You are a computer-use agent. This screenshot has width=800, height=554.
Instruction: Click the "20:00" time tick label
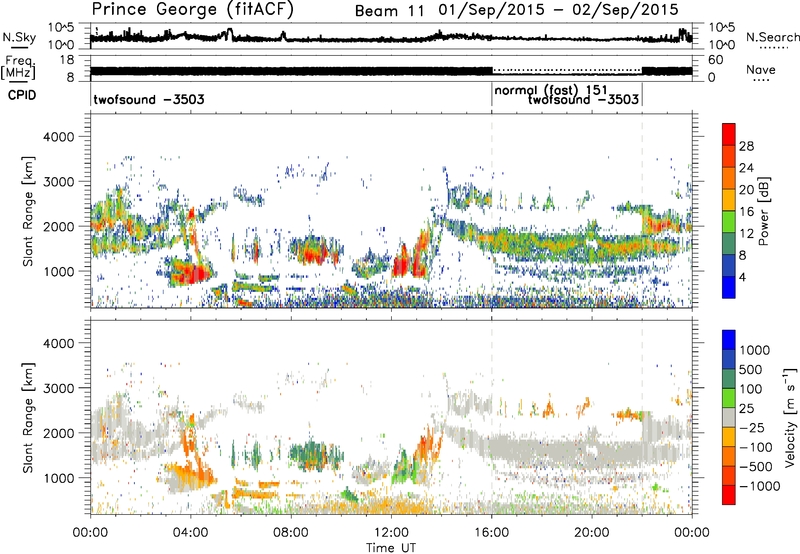pos(591,533)
